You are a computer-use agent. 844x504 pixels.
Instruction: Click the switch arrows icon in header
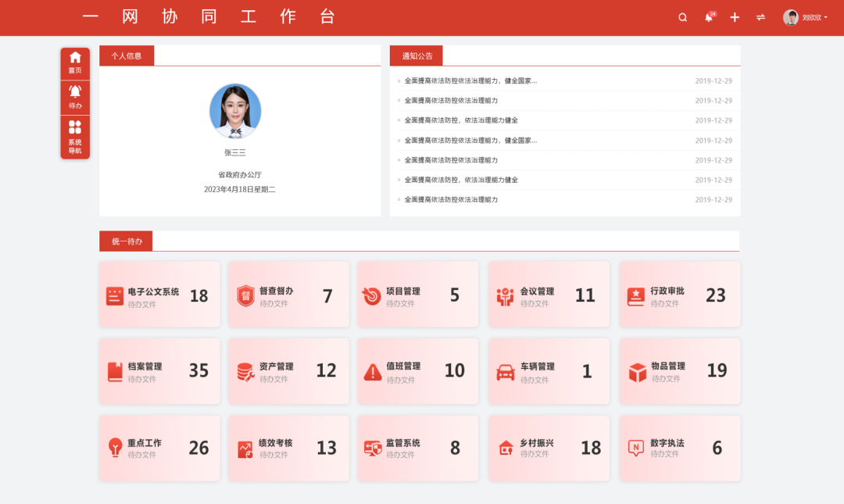tap(760, 17)
